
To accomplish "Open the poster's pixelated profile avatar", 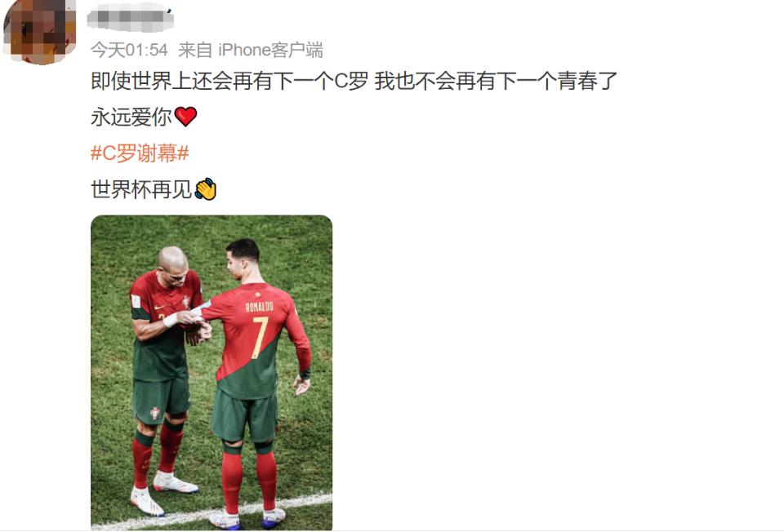I will click(x=40, y=32).
